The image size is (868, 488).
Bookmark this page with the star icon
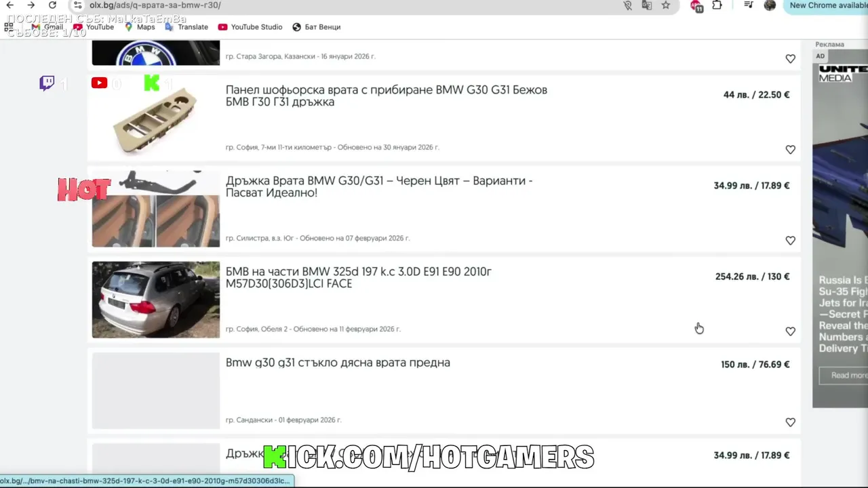pos(666,5)
